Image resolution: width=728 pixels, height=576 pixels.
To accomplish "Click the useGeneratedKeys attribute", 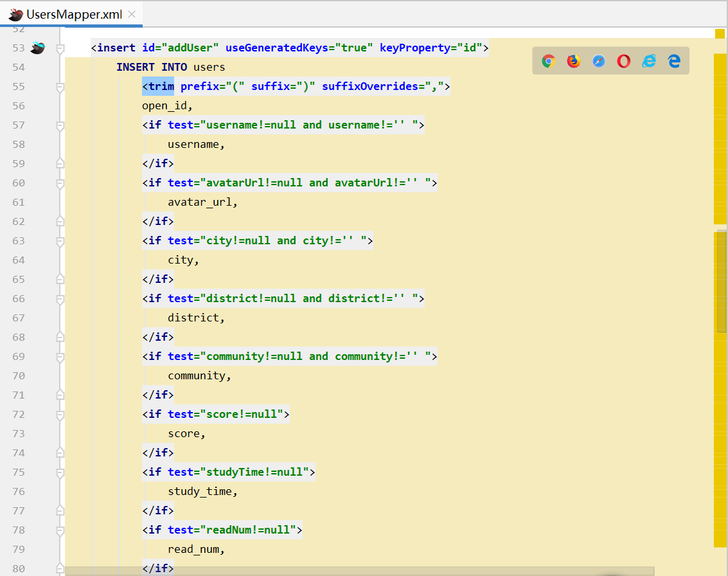I will click(277, 48).
